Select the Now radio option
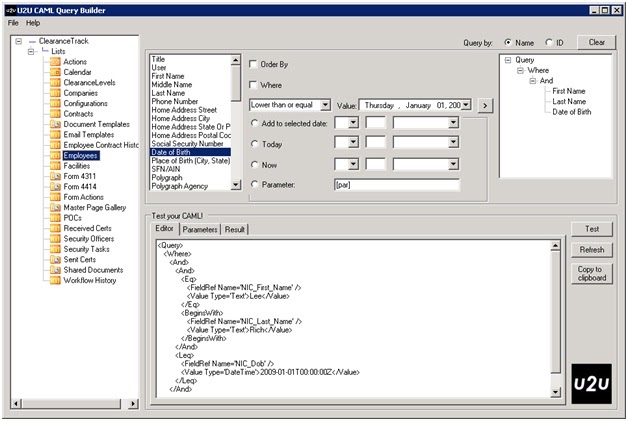The width and height of the screenshot is (628, 421). tap(254, 165)
